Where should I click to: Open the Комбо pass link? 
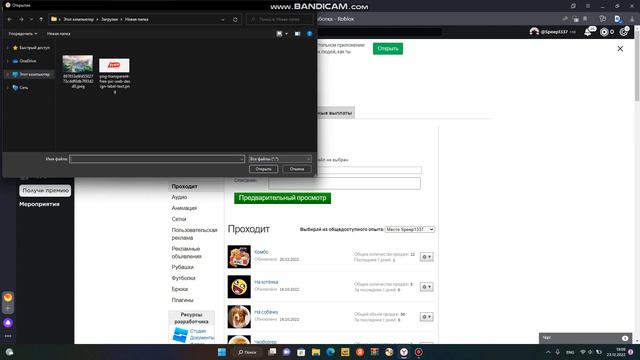[x=261, y=252]
